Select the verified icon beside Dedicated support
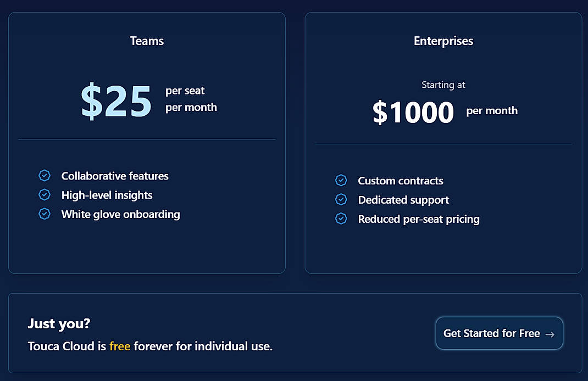 click(341, 199)
